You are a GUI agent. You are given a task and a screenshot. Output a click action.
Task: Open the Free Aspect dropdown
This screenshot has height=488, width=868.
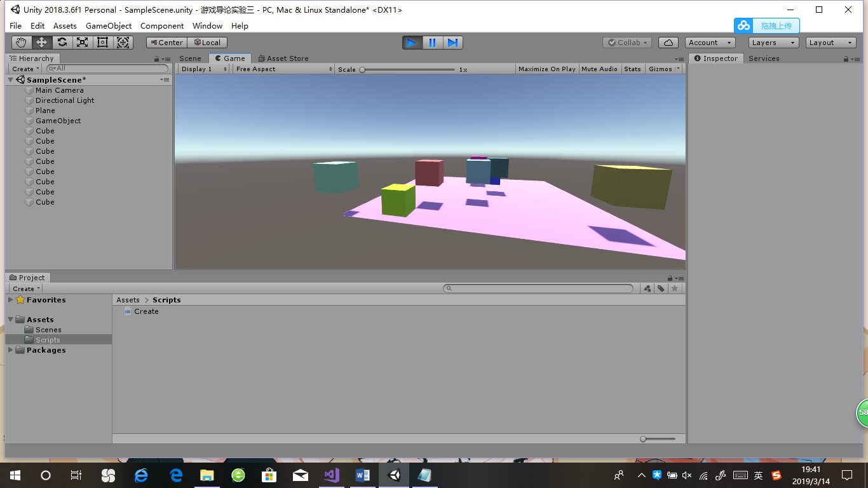tap(283, 69)
